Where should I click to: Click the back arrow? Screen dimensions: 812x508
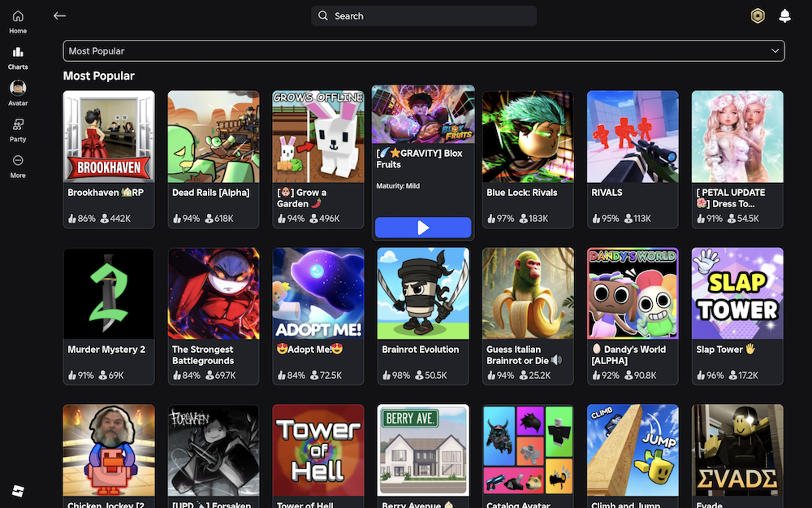(59, 15)
